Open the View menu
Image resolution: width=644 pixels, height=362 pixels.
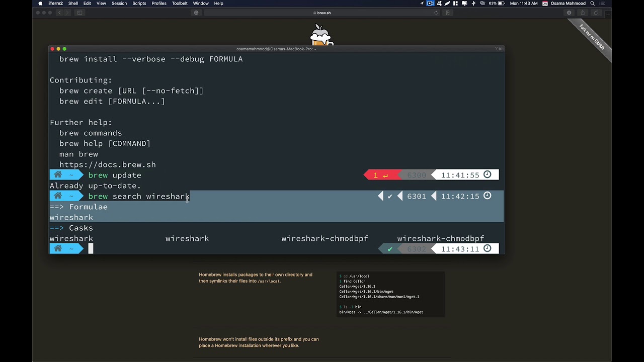click(x=101, y=4)
